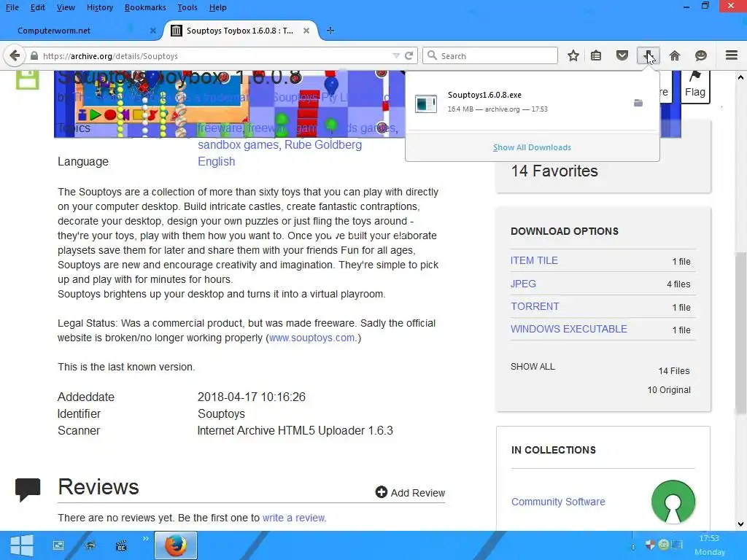Open the www.souptoys.com link
The height and width of the screenshot is (560, 747).
click(311, 338)
